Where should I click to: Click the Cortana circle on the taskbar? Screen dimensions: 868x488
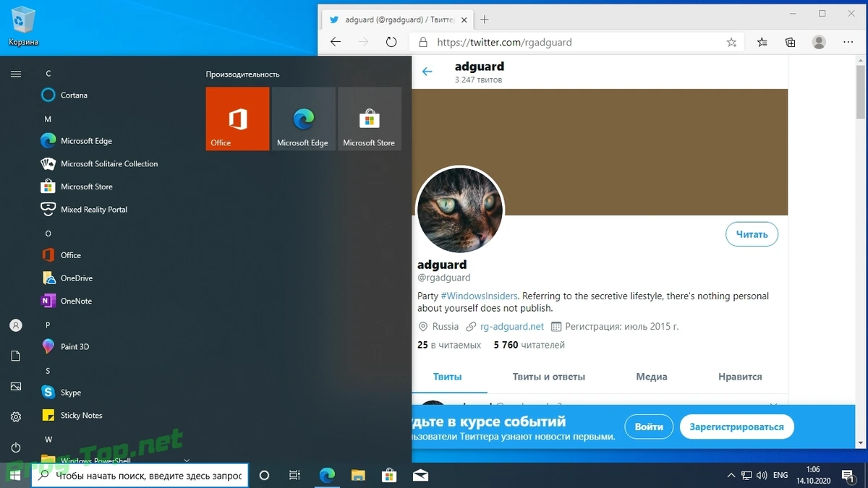[x=264, y=475]
